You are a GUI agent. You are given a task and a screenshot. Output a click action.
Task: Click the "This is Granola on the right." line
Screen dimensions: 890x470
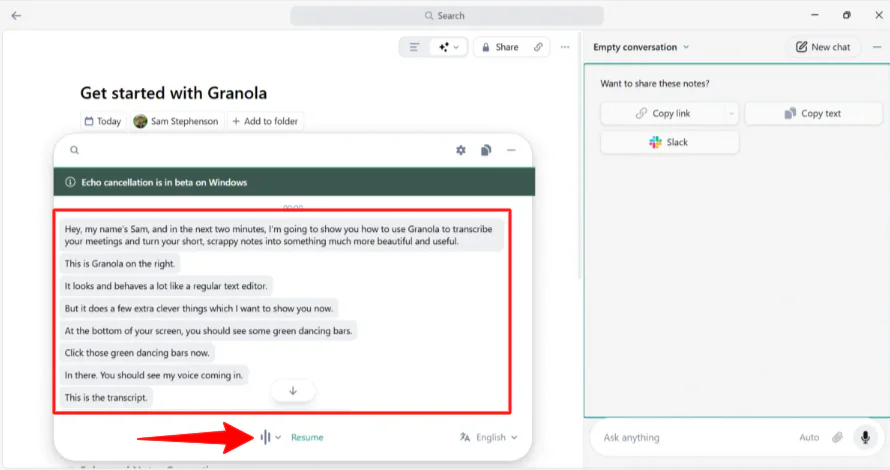120,263
